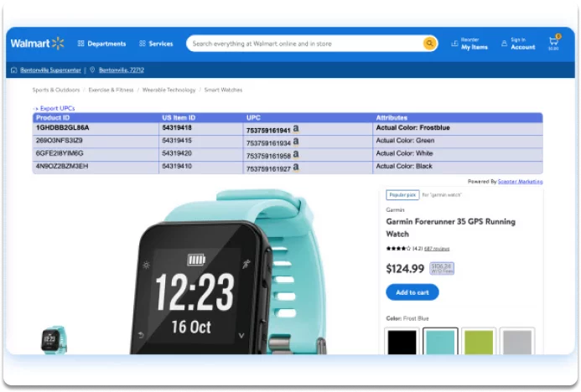Open the 687 reviews link

[437, 249]
